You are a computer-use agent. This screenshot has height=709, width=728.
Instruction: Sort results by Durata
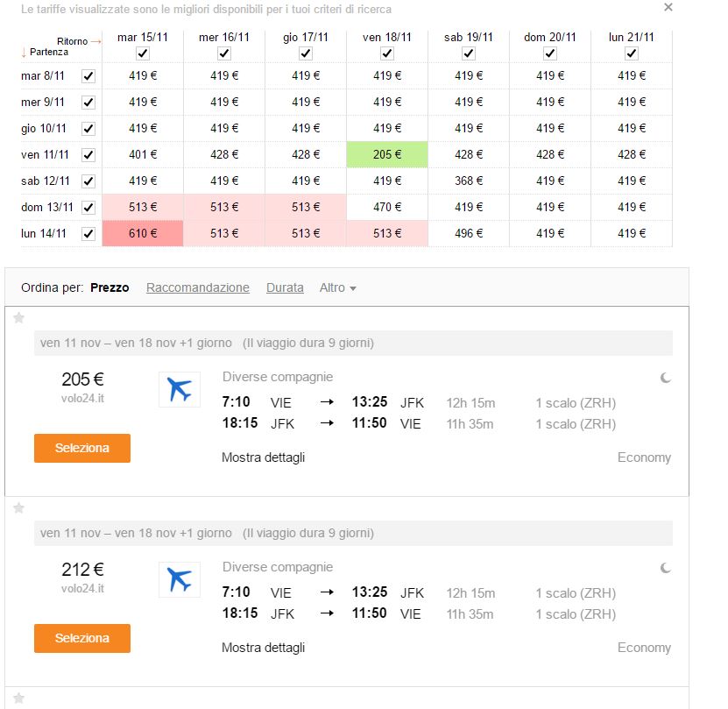pos(285,287)
